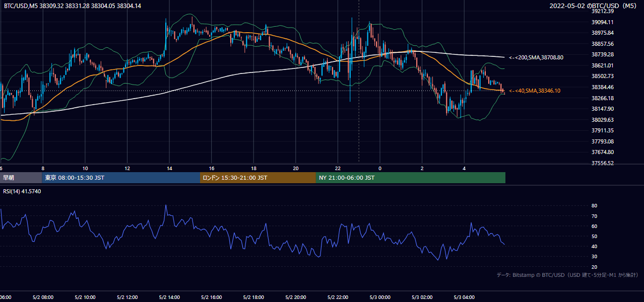The width and height of the screenshot is (644, 302).
Task: Click the 38621.01 price axis label
Action: pyautogui.click(x=603, y=65)
